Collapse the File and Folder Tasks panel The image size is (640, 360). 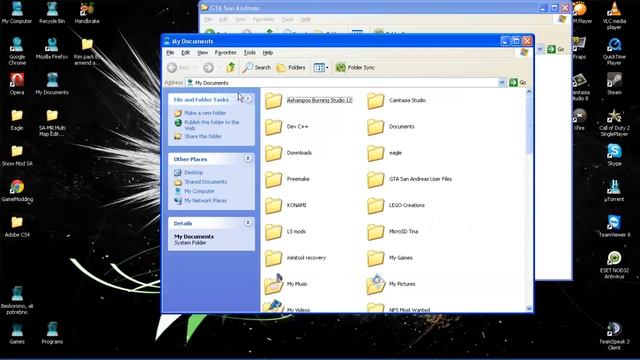(248, 99)
